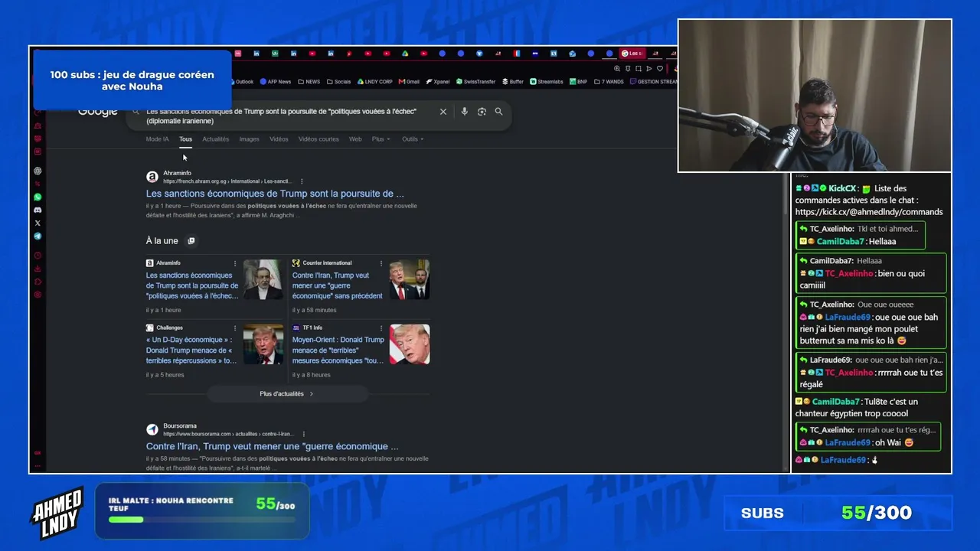Open the Xpanel bookmark
980x551 pixels.
pos(438,82)
